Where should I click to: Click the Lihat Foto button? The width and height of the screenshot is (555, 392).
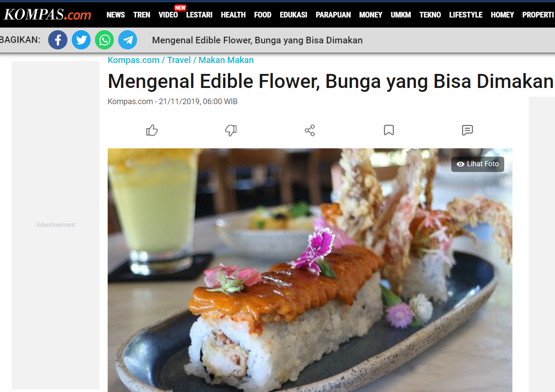click(x=478, y=164)
